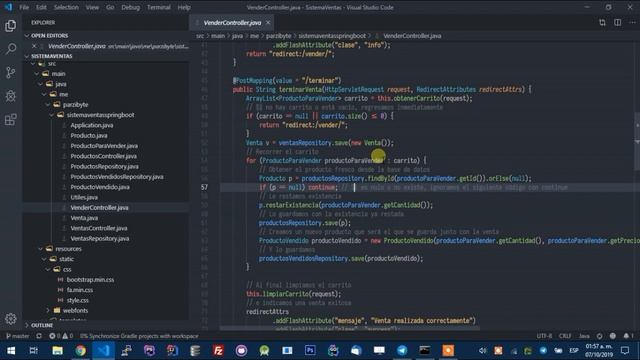The image size is (640, 360).
Task: Synchronize changes in status bar
Action: point(39,336)
